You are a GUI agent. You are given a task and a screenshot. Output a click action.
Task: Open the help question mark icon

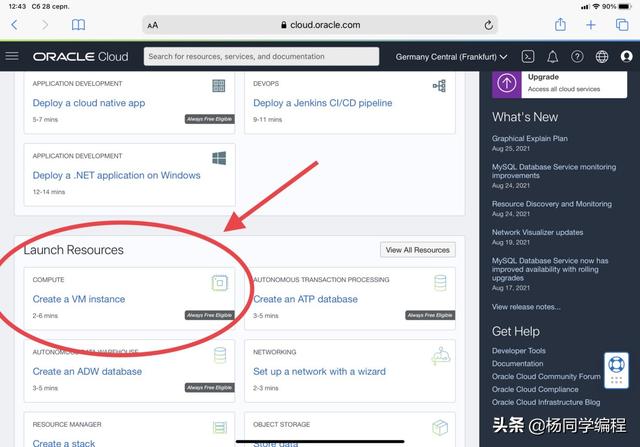pos(577,57)
